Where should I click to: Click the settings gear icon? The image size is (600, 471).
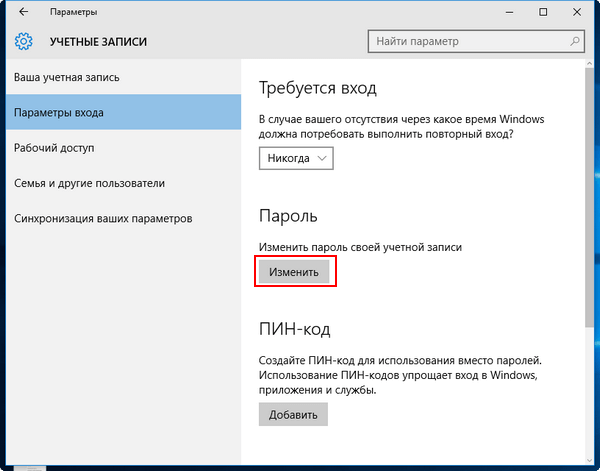click(x=23, y=41)
